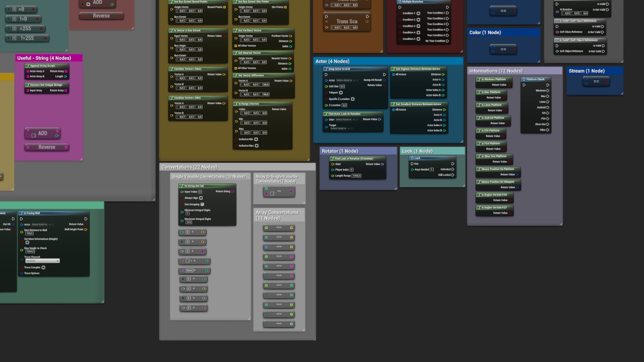Click Wall Height Point output pin
Image resolution: width=644 pixels, height=362 pixels.
86,230
